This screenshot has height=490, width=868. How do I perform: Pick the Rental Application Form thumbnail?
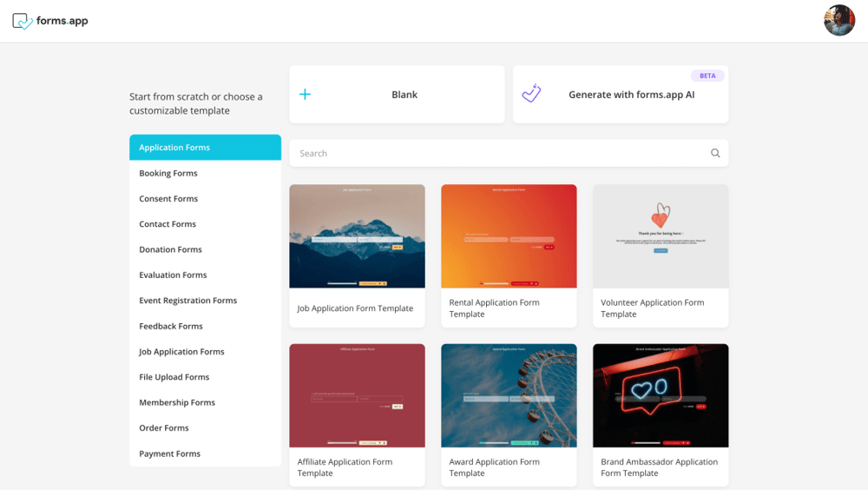(509, 236)
